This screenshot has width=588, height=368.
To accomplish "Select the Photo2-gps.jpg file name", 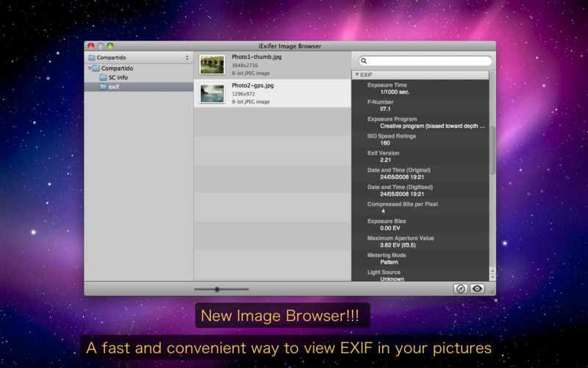I will click(253, 85).
